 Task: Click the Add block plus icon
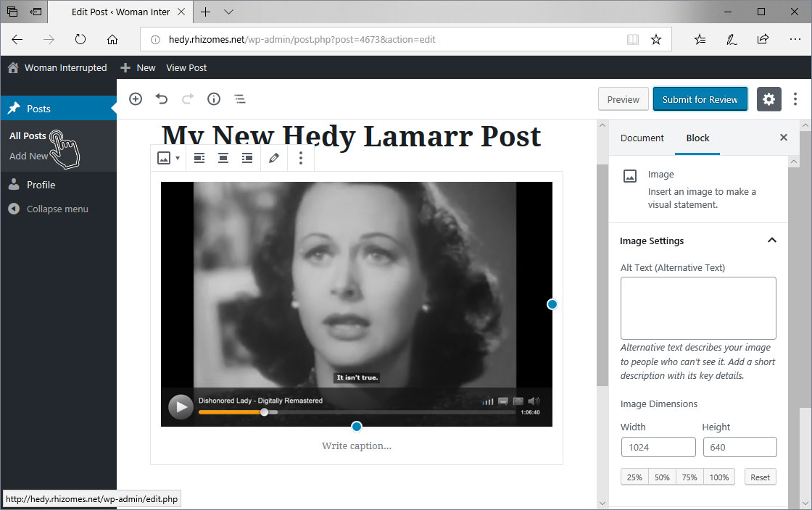136,99
